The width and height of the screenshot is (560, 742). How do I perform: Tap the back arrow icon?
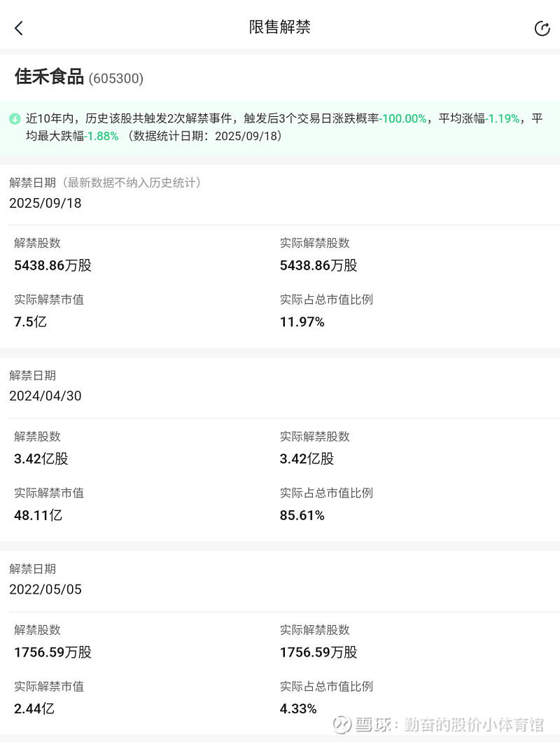click(x=19, y=29)
